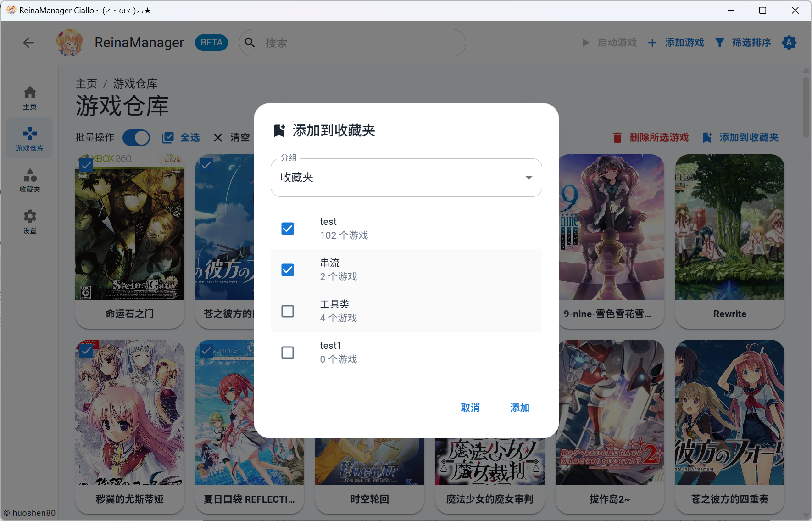Click 游戏仓库 breadcrumb link

click(x=135, y=84)
